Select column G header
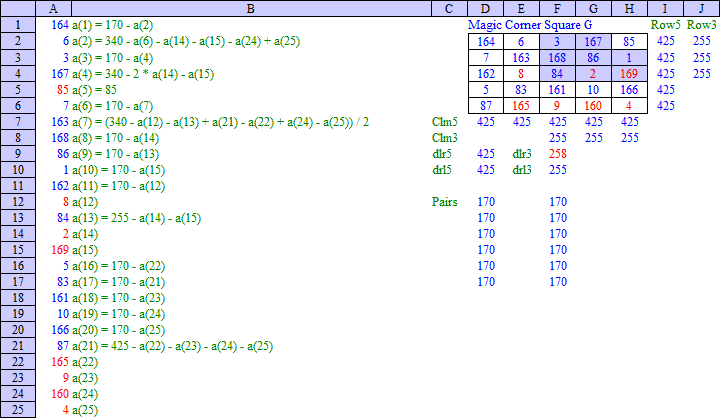This screenshot has width=721, height=419. 593,8
